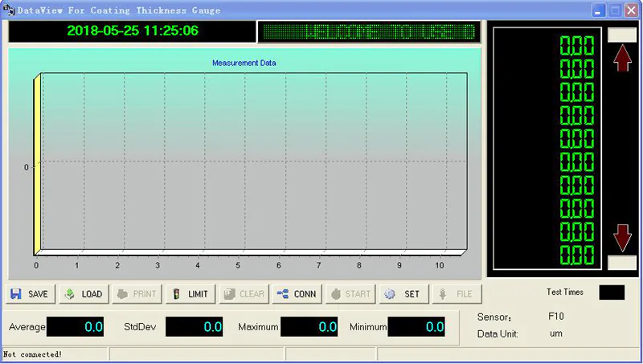The image size is (643, 364).
Task: Click the Sensor: label
Action: [494, 317]
